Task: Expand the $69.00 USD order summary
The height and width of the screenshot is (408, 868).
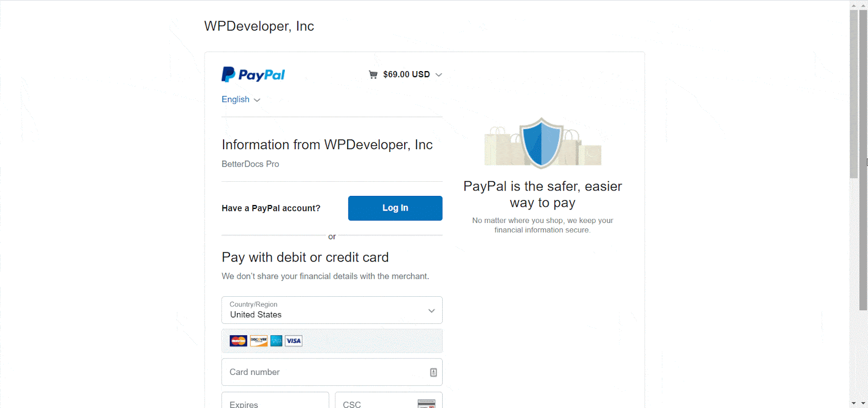Action: point(412,74)
